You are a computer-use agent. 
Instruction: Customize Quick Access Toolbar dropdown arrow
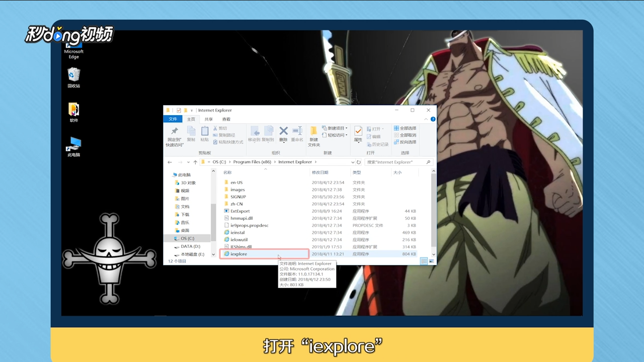pyautogui.click(x=192, y=110)
